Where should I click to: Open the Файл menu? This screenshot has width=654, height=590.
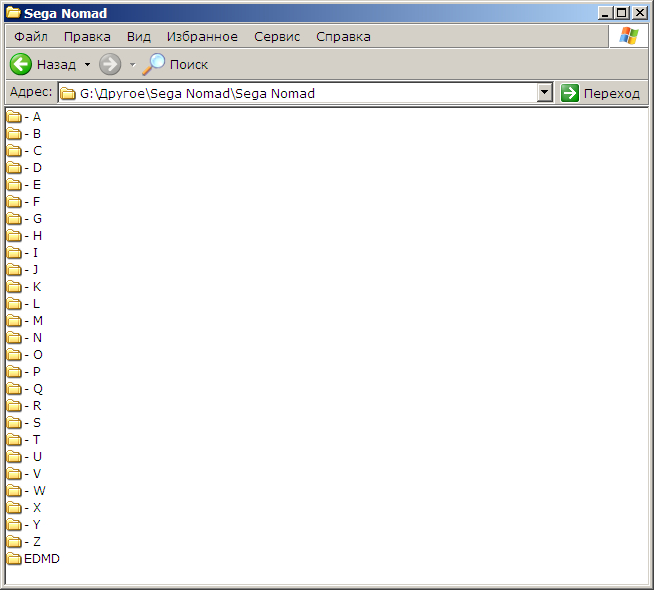(31, 36)
